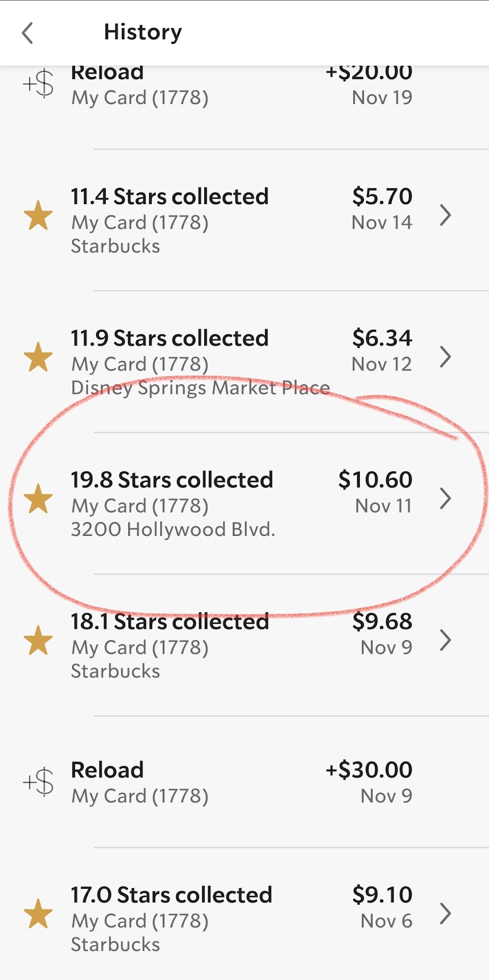Image resolution: width=489 pixels, height=980 pixels.
Task: Tap the star icon for Hollywood Blvd purchase
Action: [38, 499]
